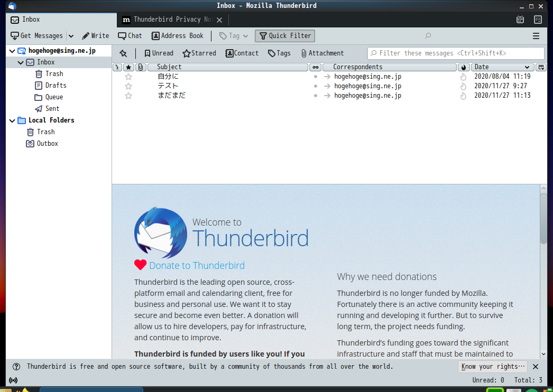Select date 2020/11/27 11:13 cell

coord(502,96)
